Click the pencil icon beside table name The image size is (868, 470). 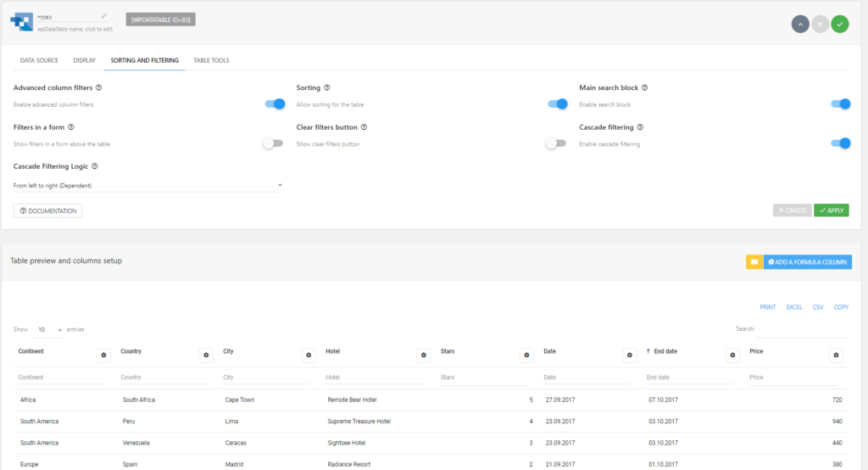104,16
